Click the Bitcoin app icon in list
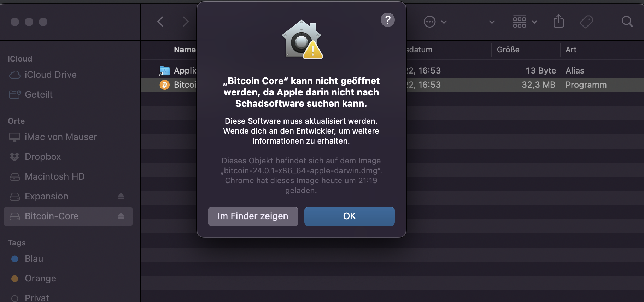This screenshot has width=644, height=302. 165,85
